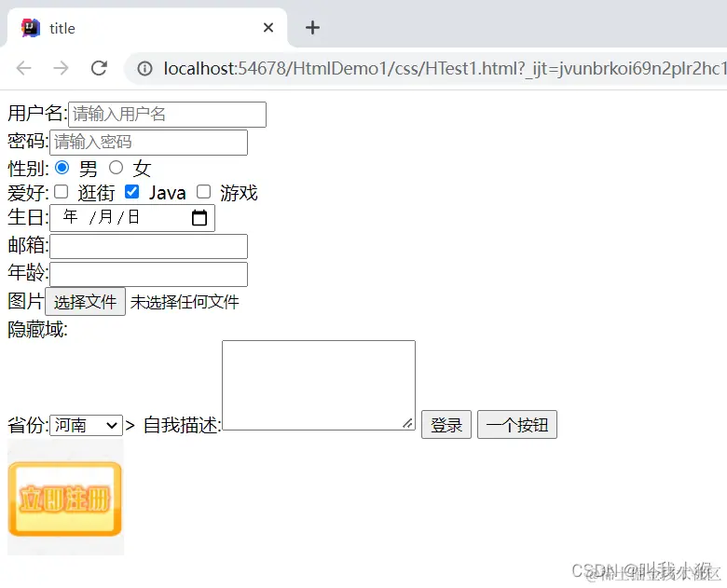Click the 未选择任何文件 text
Viewport: 727px width, 588px height.
(x=185, y=302)
